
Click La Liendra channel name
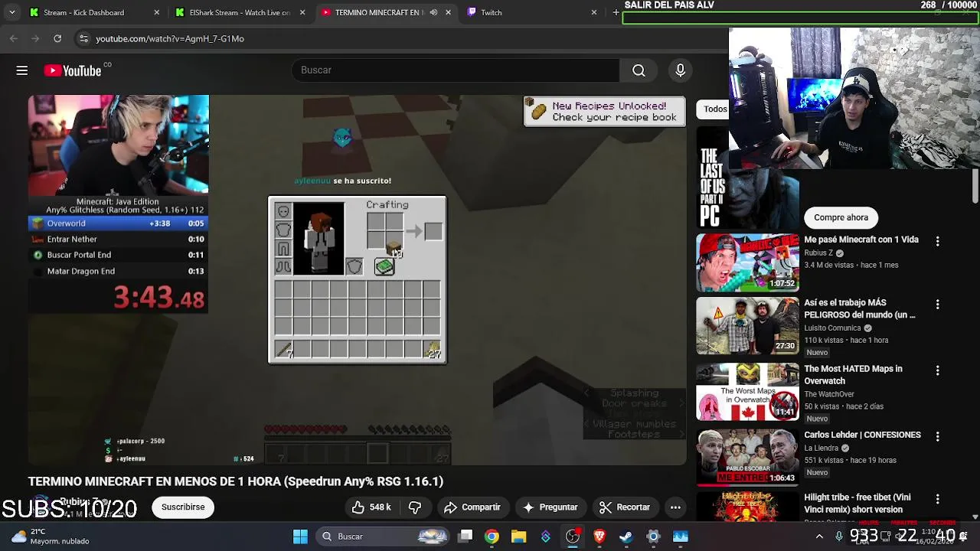(x=821, y=448)
